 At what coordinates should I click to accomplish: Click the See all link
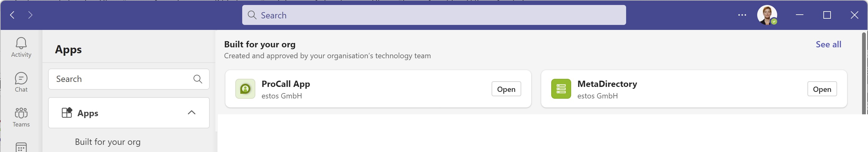point(828,45)
